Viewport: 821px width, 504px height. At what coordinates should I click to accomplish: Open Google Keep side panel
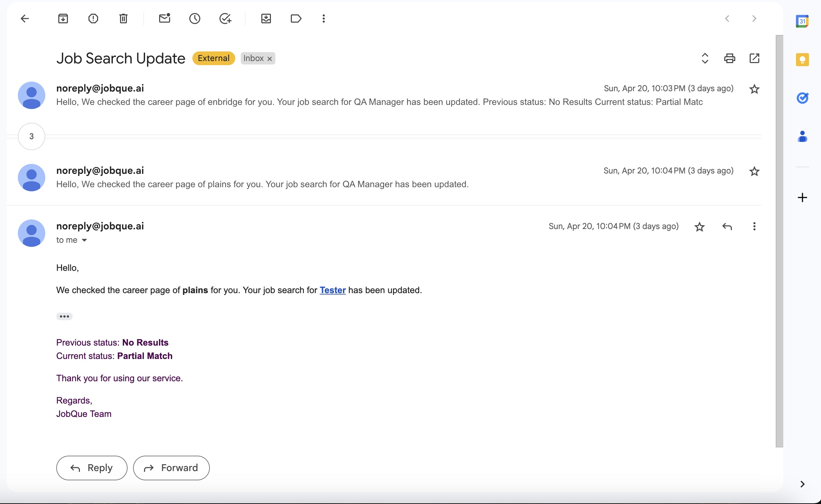[x=802, y=60]
